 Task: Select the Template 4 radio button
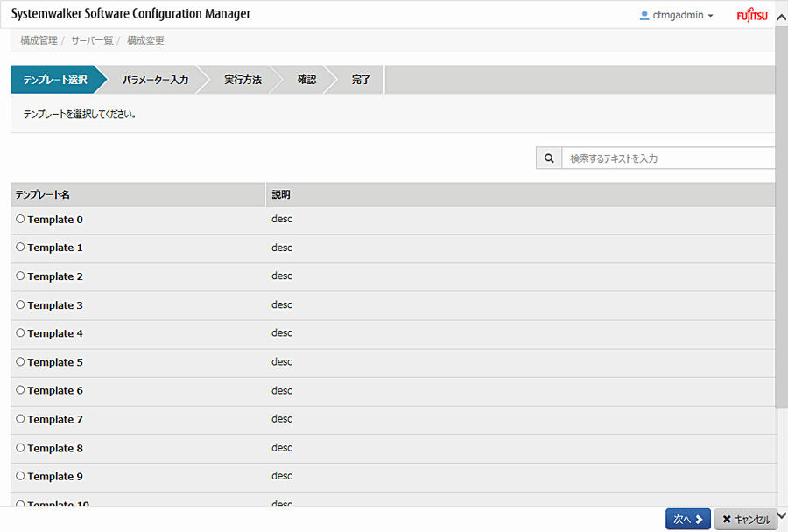tap(20, 333)
